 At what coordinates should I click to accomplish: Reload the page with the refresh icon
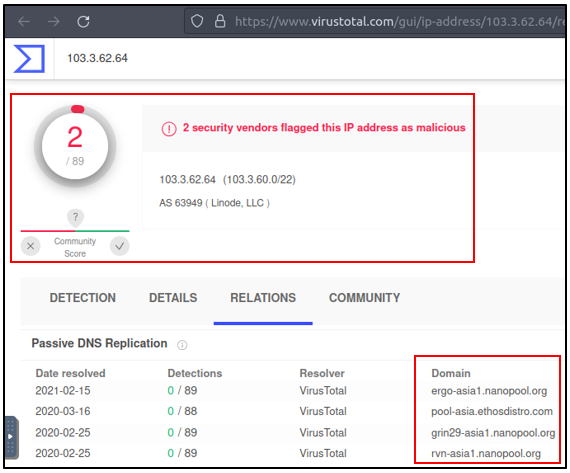pyautogui.click(x=83, y=21)
